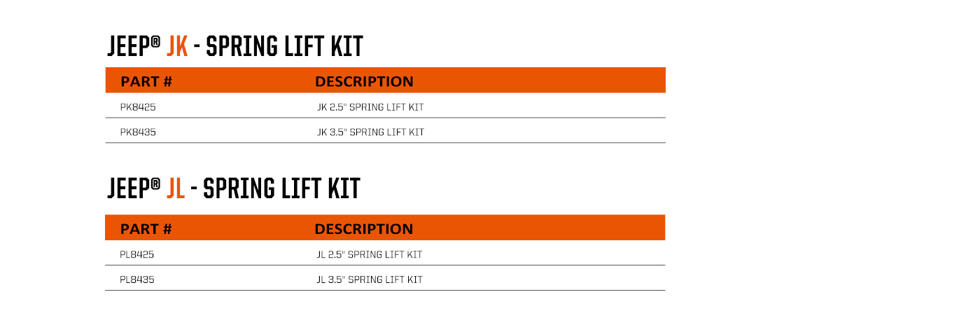This screenshot has height=325, width=980.
Task: Click the orange header bar of JL table
Action: click(385, 228)
